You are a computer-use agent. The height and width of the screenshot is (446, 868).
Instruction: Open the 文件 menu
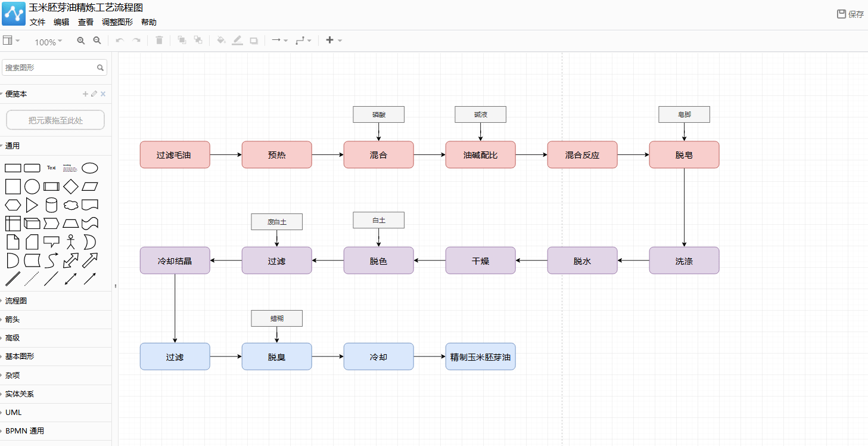click(38, 22)
